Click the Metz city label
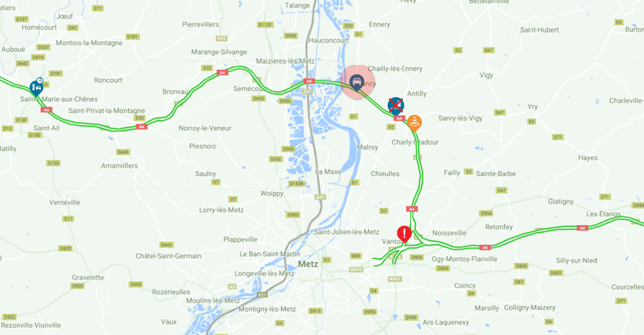The width and height of the screenshot is (644, 335). tap(308, 264)
